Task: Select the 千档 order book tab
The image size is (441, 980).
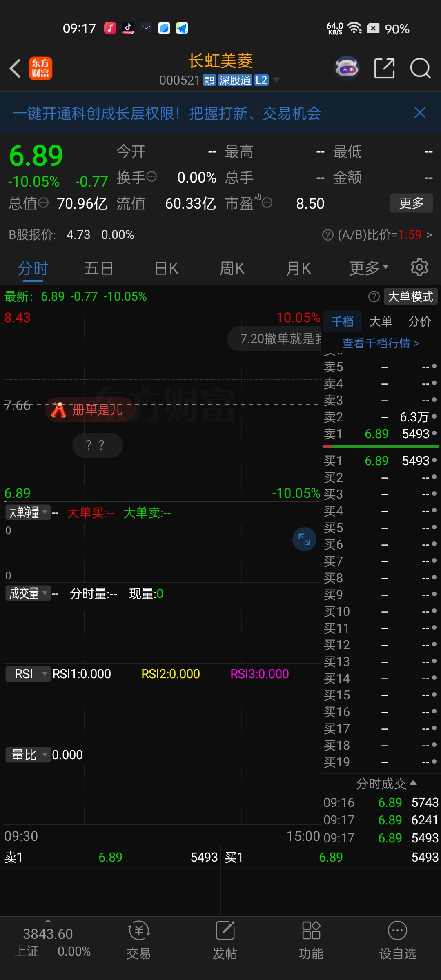Action: [342, 322]
